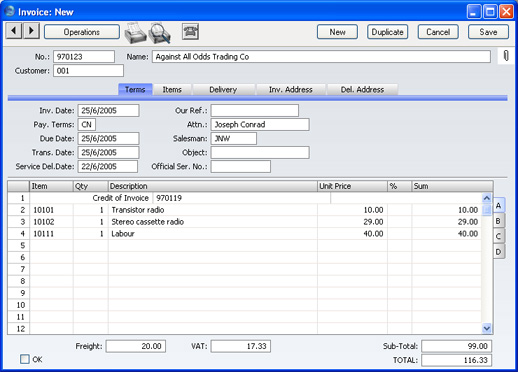Click the window title globe icon
The width and height of the screenshot is (518, 372).
10,11
